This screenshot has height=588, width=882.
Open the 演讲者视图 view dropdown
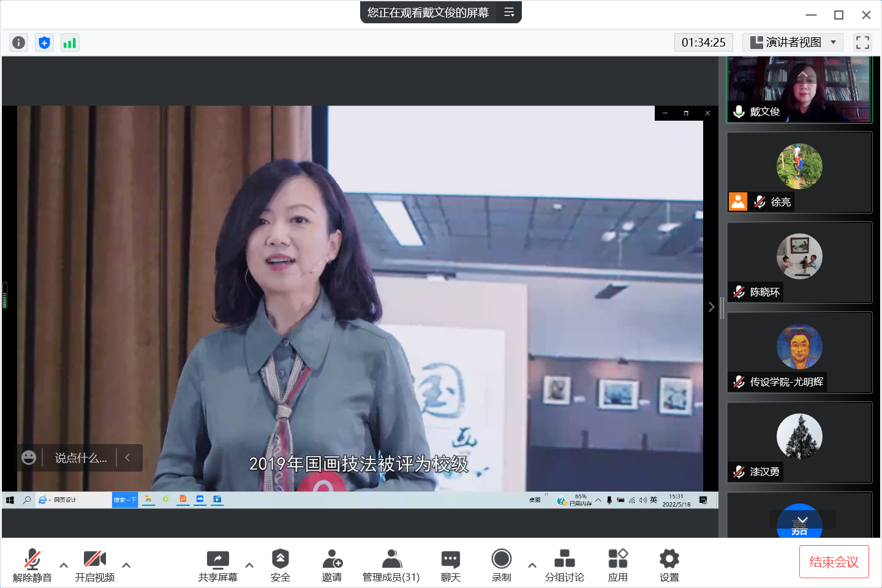pos(792,42)
